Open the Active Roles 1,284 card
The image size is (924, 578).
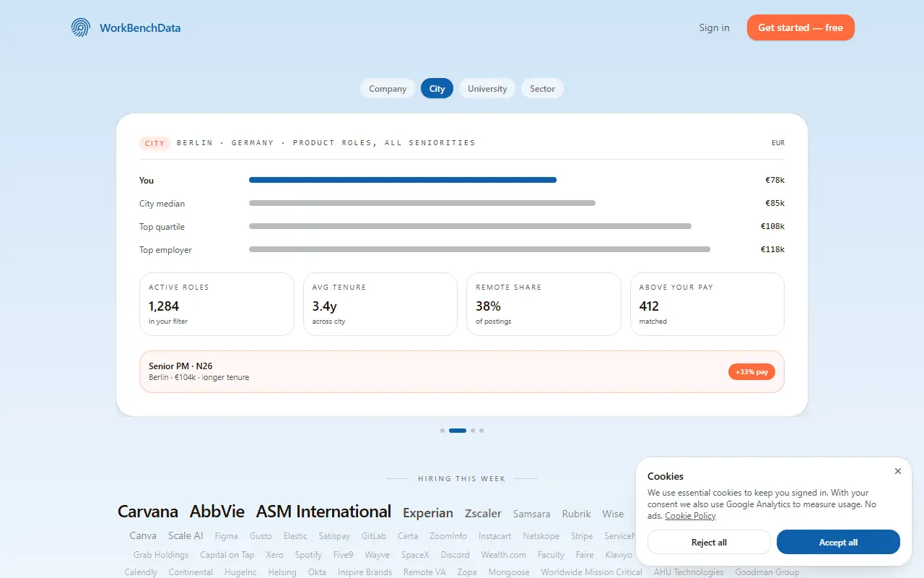click(x=217, y=304)
